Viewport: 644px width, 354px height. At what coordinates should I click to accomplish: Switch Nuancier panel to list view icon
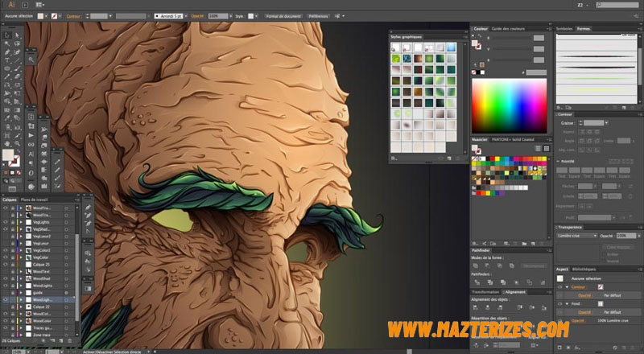(x=538, y=149)
